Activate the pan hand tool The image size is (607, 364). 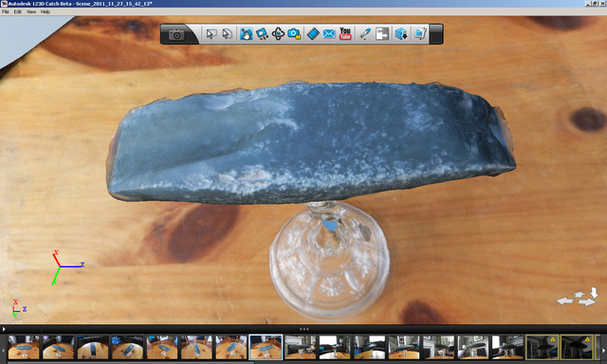tap(246, 34)
